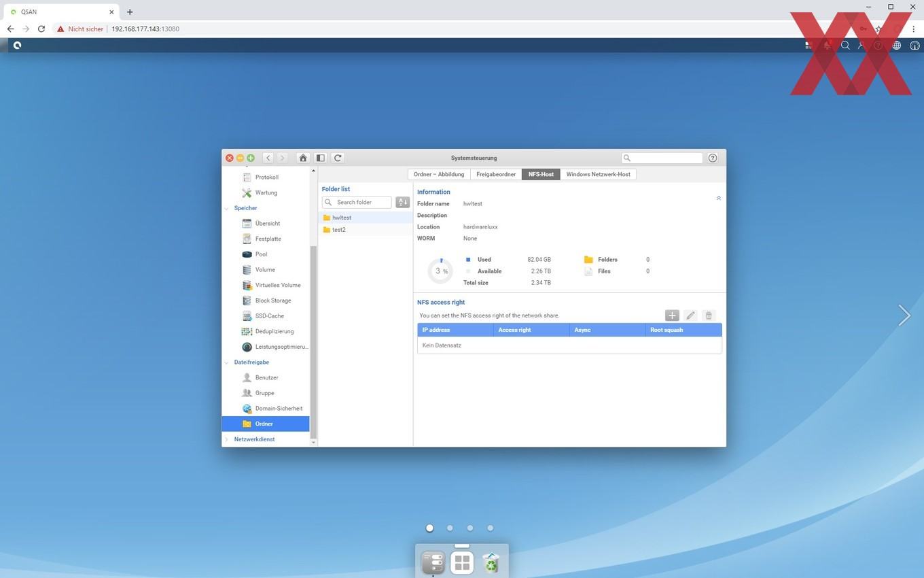Open Benutzer under Dateifreigabe

[266, 377]
